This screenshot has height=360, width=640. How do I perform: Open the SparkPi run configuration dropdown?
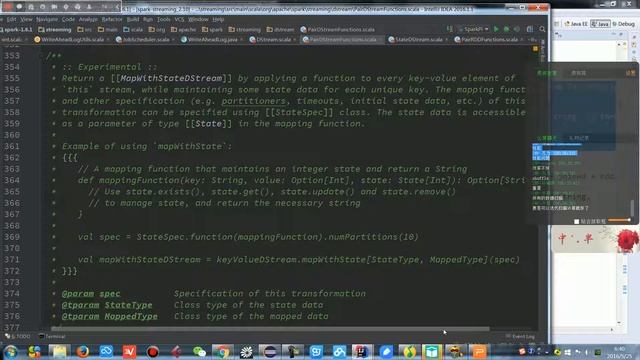tap(473, 29)
